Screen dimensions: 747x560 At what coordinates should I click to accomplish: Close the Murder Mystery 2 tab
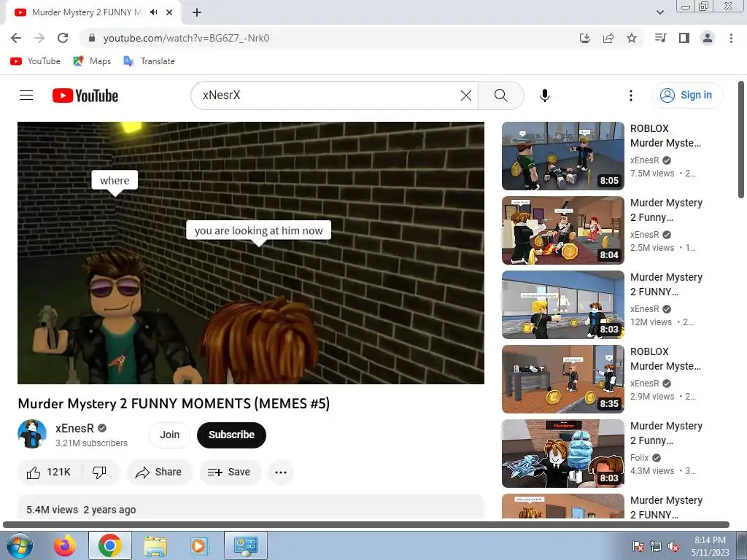(x=169, y=12)
